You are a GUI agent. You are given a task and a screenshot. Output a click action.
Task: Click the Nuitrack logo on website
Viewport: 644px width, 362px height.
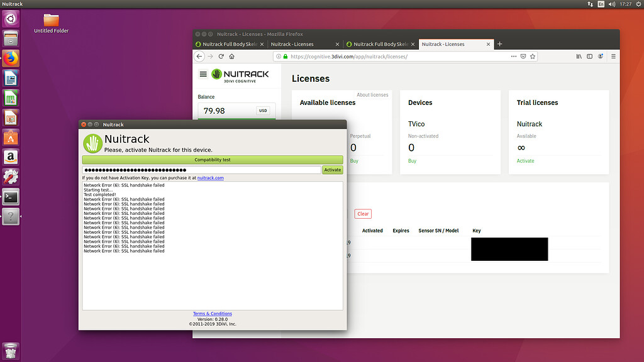point(240,75)
